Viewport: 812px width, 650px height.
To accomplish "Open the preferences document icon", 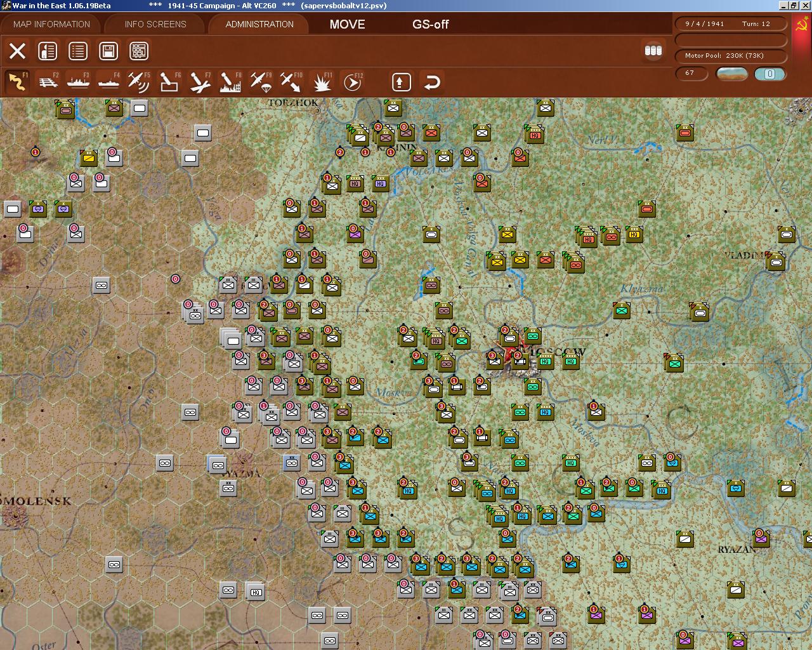I will click(x=48, y=51).
